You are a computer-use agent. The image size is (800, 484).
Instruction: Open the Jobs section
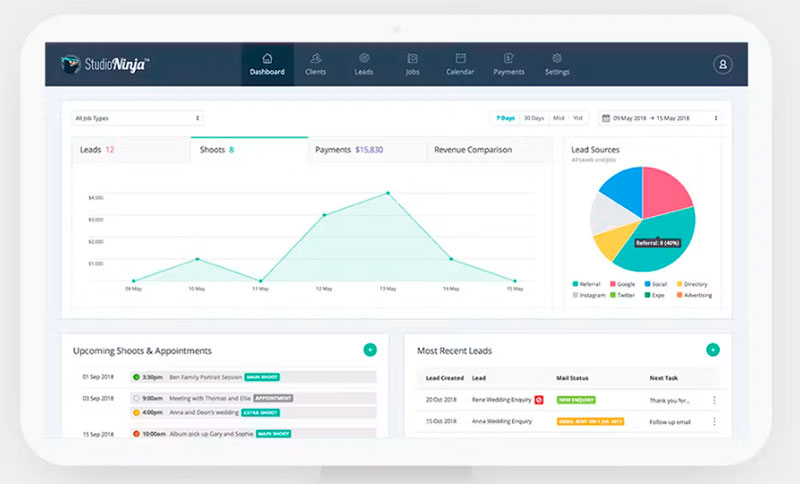point(412,64)
